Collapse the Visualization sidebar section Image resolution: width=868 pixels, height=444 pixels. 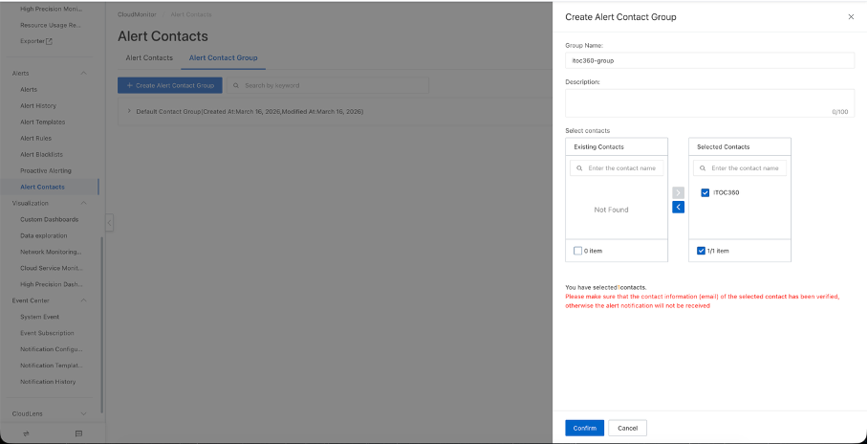point(84,203)
